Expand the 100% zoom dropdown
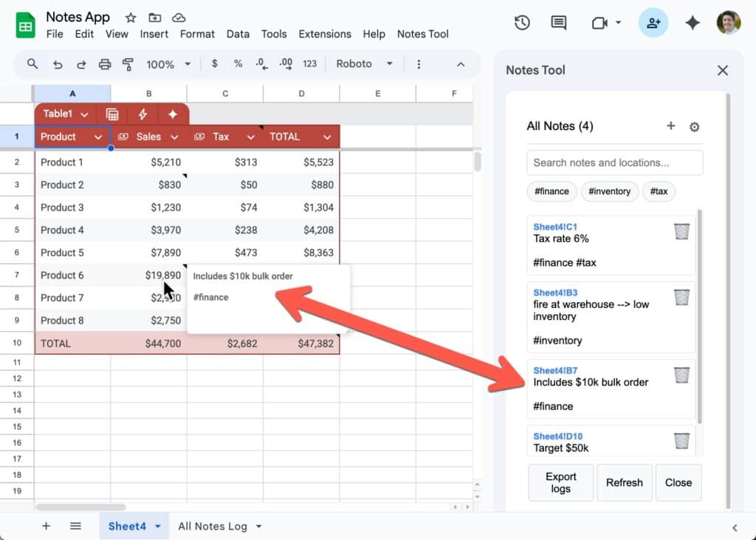This screenshot has width=756, height=540. 168,64
